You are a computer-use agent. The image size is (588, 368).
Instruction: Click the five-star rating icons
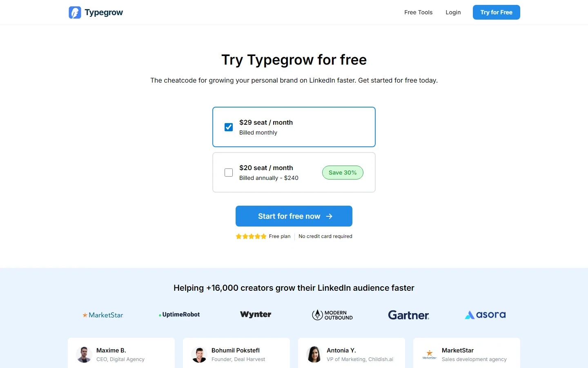[251, 236]
